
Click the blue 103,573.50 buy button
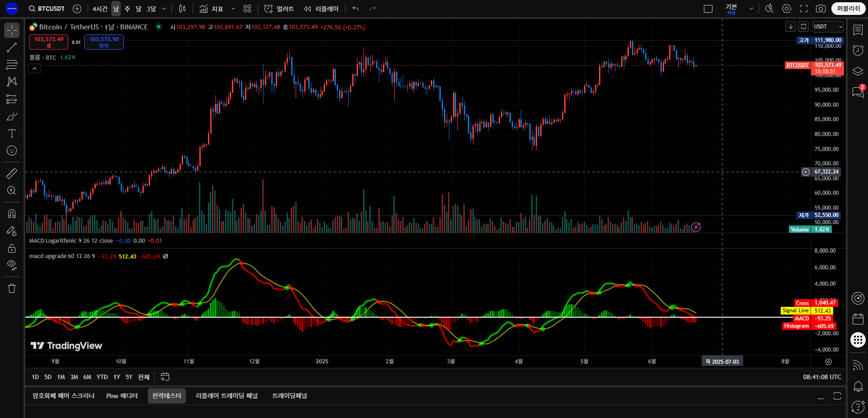tap(104, 42)
